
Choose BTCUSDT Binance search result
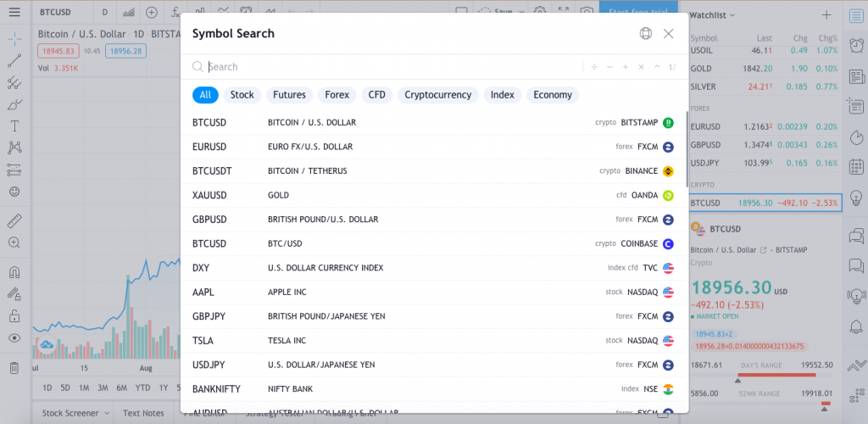[433, 171]
